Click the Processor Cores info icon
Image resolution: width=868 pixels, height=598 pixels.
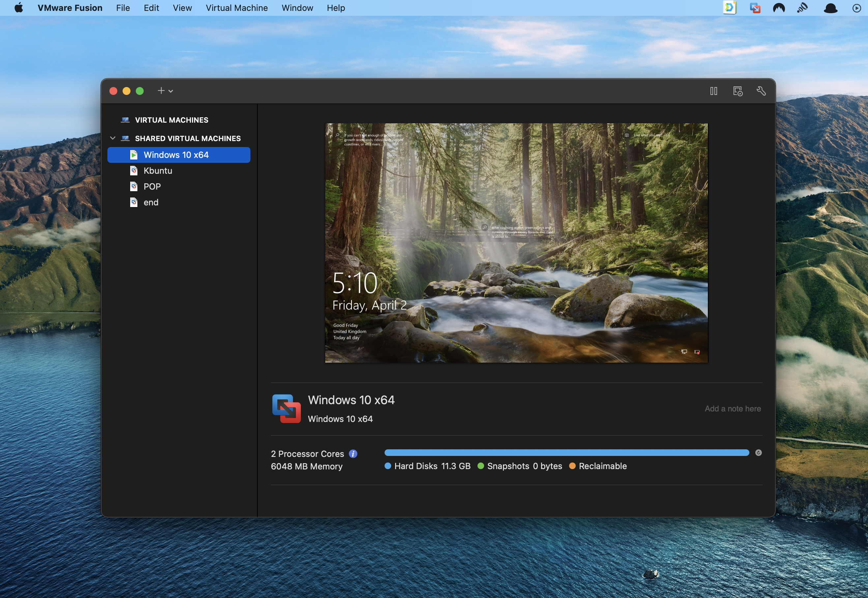353,454
